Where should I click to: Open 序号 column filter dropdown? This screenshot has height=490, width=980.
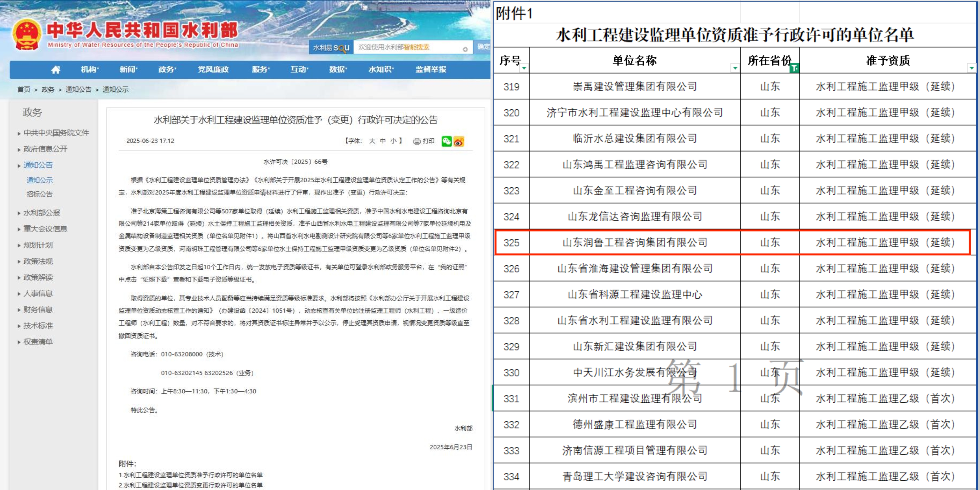click(524, 68)
